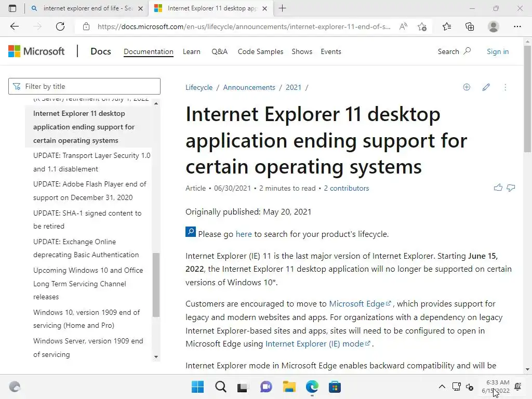The image size is (532, 399).
Task: Open the tab actions menu icon
Action: pos(12,8)
